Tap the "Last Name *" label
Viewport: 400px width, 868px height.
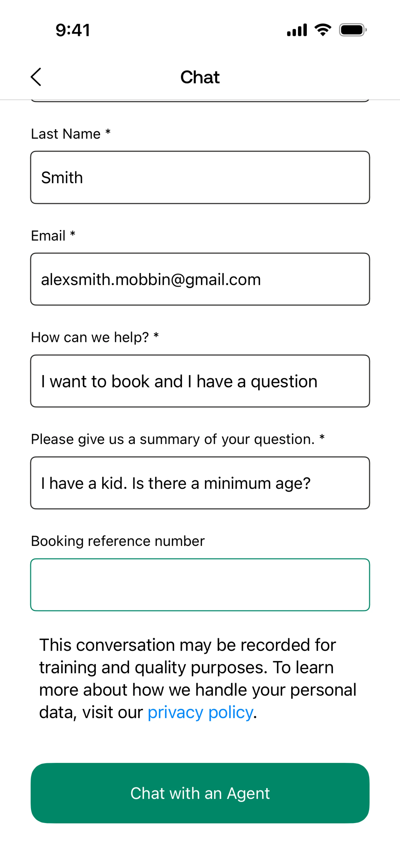pyautogui.click(x=71, y=134)
